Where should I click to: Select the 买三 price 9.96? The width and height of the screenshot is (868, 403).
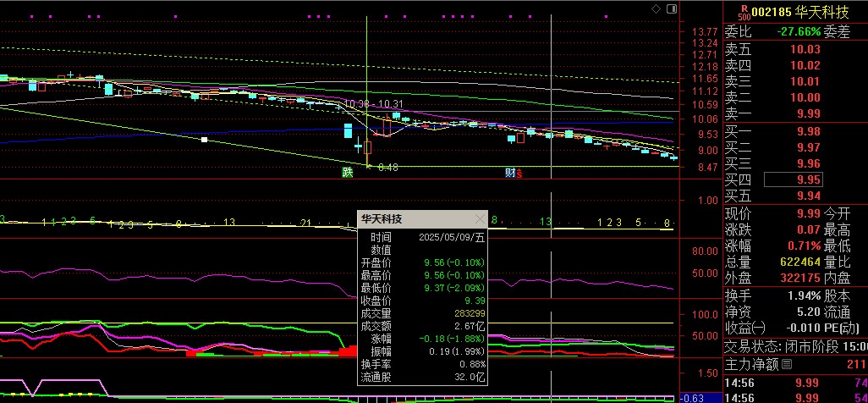point(808,163)
